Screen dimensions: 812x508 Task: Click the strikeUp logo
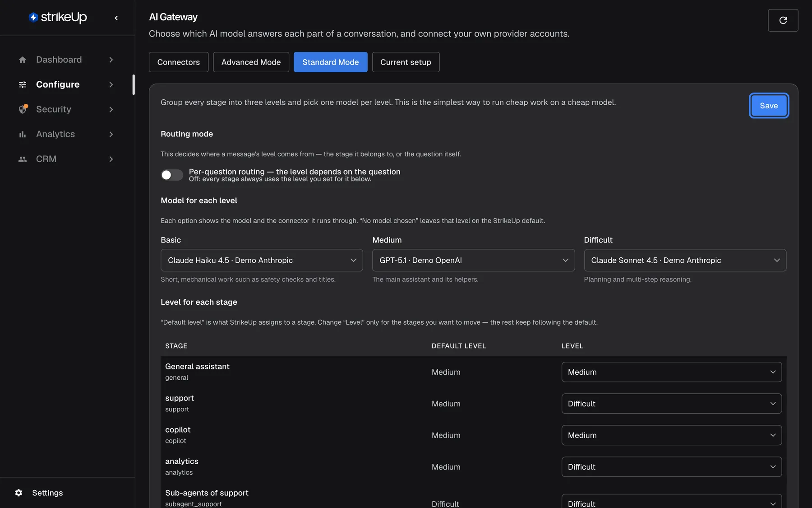click(x=58, y=17)
